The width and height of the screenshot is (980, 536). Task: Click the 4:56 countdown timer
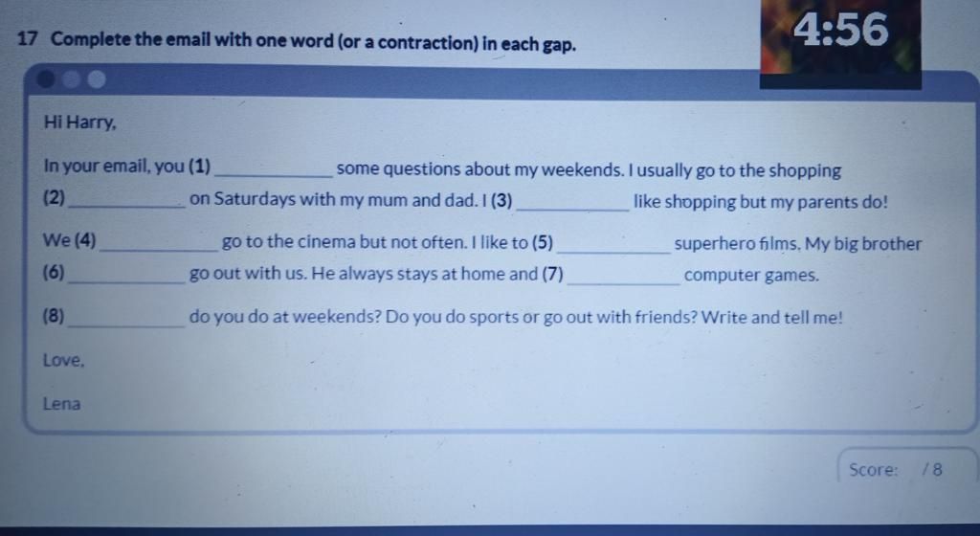click(x=840, y=30)
